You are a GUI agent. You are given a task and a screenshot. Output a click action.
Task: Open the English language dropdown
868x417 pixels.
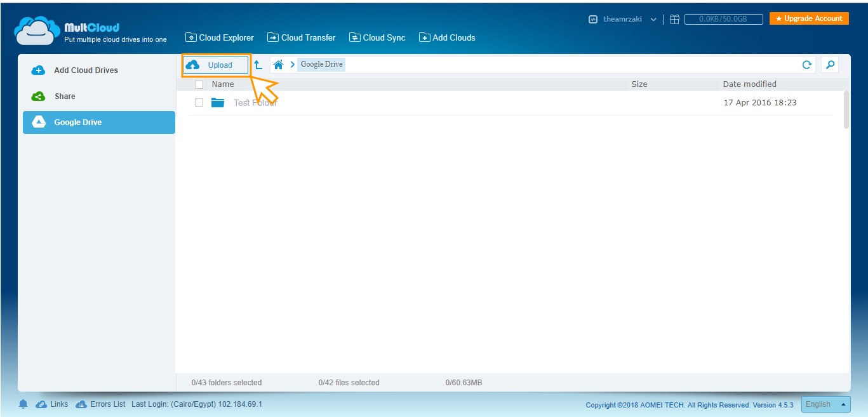pos(825,404)
